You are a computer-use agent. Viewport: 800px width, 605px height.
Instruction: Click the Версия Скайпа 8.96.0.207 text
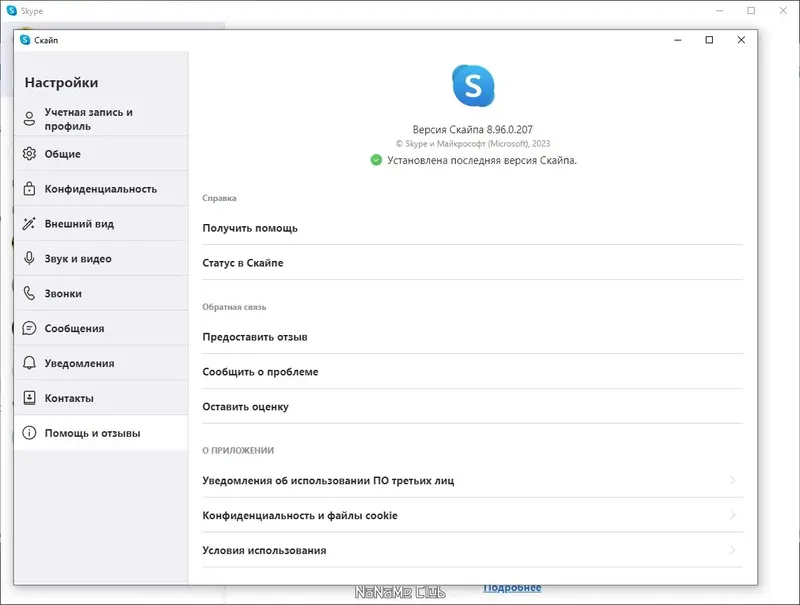pos(472,130)
